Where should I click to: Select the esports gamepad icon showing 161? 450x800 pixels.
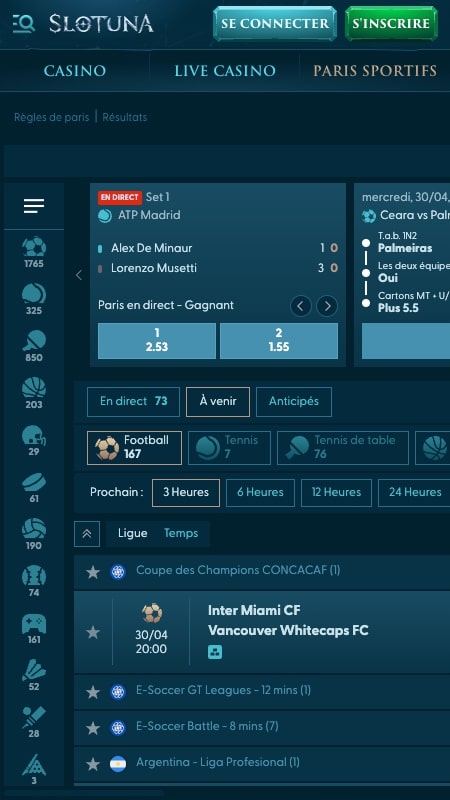34,629
